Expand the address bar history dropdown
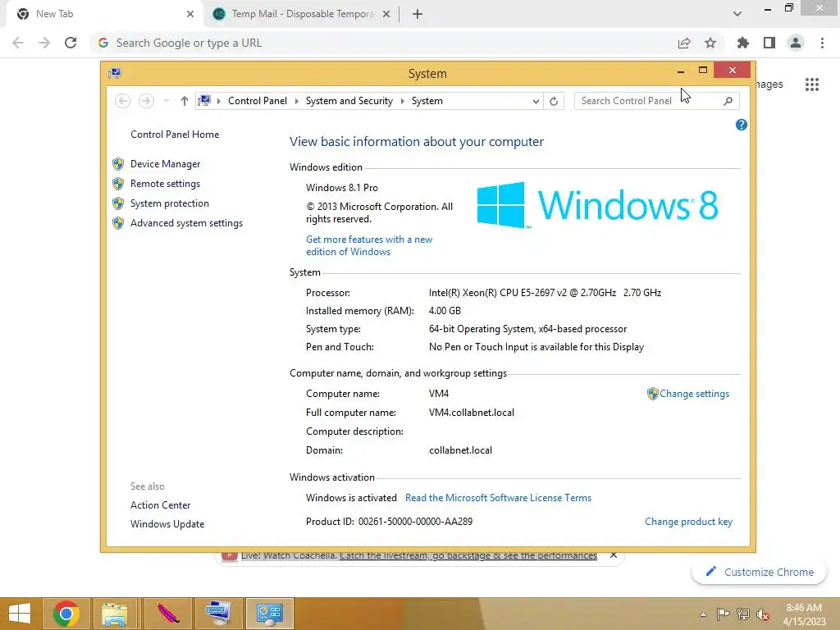This screenshot has height=630, width=840. tap(535, 101)
